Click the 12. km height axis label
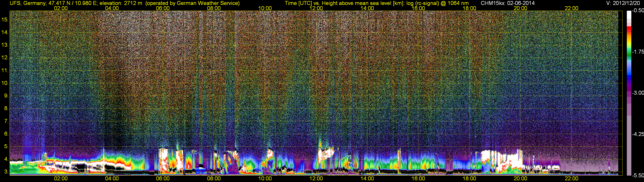644x182 pixels. (5, 58)
